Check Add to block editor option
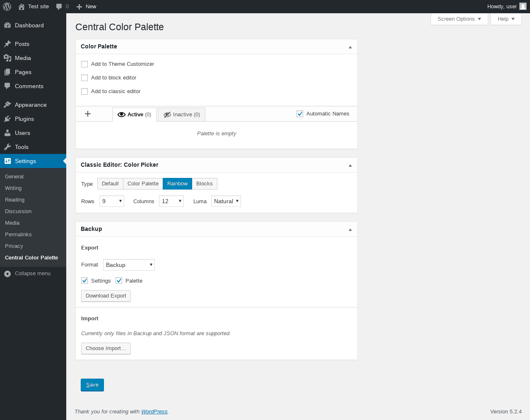Viewport: 530px width, 420px height. (x=84, y=78)
